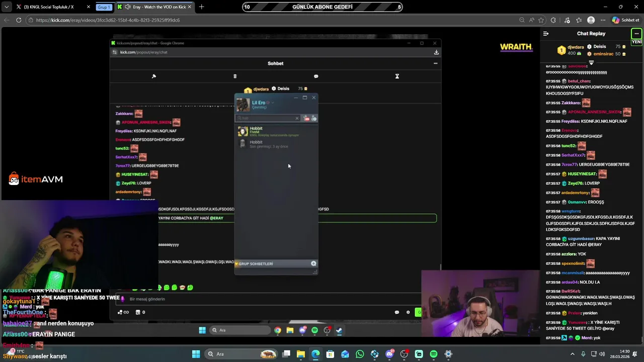644x362 pixels.
Task: Open Discord from the taskbar
Action: tap(389, 354)
